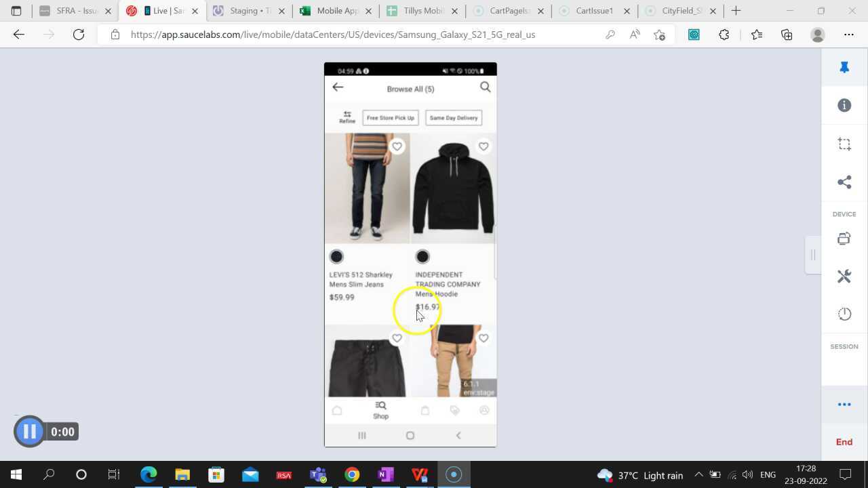Open OneNote from the taskbar
Screen dimensions: 868x488
point(386,474)
